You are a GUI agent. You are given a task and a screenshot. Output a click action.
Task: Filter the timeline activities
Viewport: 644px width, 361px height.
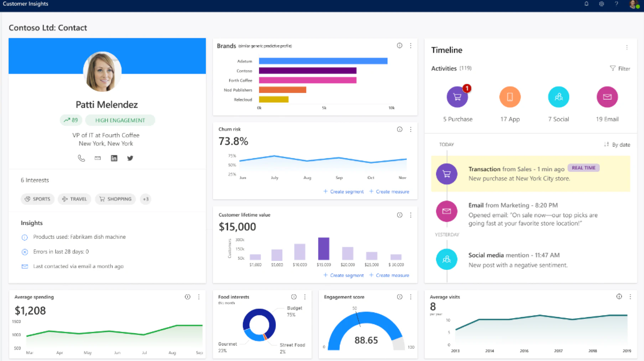[620, 68]
